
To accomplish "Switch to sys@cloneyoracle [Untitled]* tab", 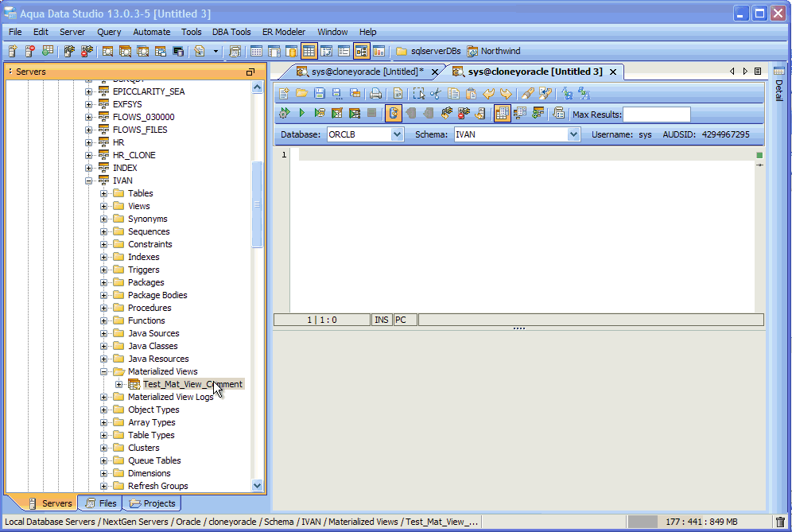I will tap(367, 72).
